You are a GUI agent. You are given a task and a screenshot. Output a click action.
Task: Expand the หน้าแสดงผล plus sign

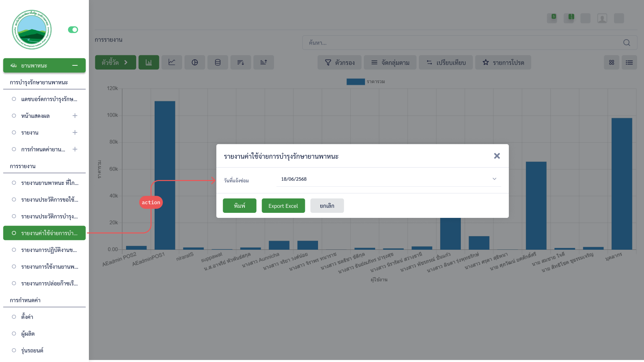pyautogui.click(x=75, y=116)
